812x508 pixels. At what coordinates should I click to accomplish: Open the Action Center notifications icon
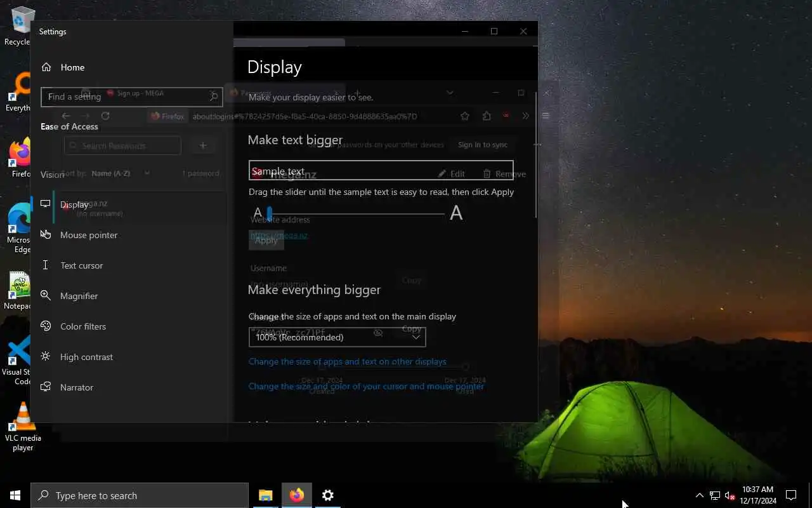tap(791, 495)
